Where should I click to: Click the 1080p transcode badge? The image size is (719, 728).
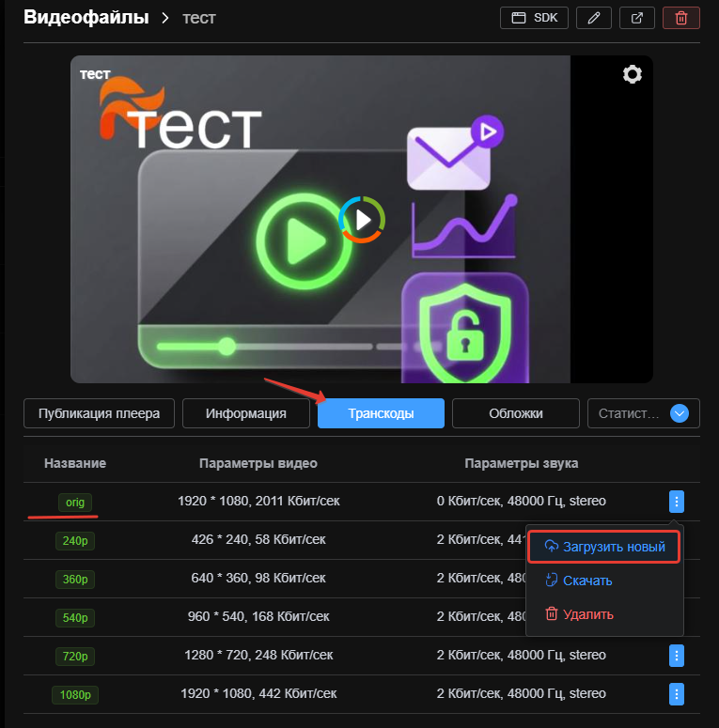pyautogui.click(x=75, y=695)
